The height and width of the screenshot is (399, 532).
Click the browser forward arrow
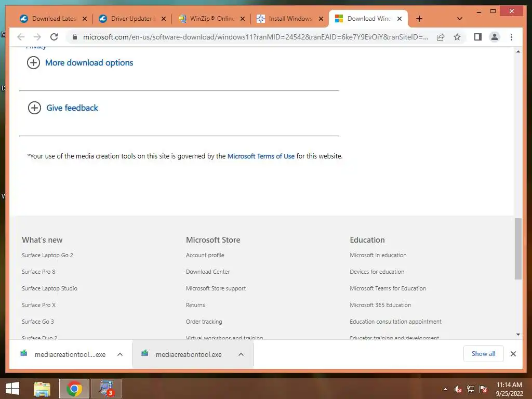[x=37, y=37]
